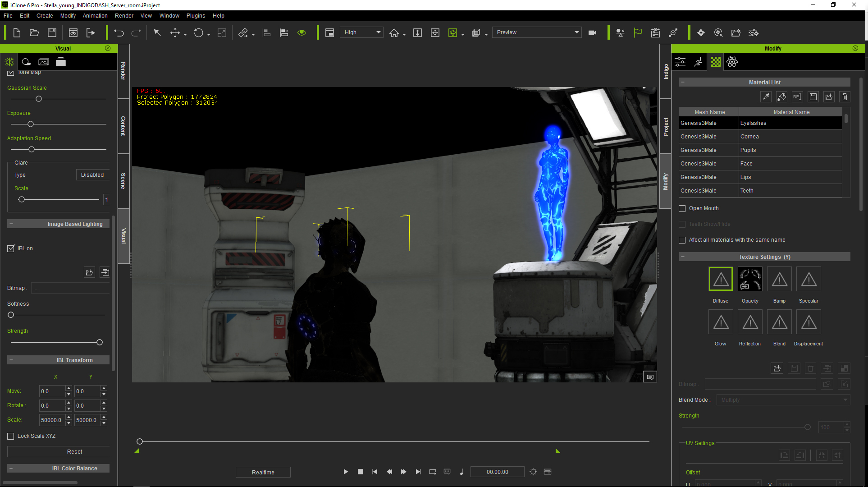Click the Redo arrow icon
The width and height of the screenshot is (868, 487).
(136, 32)
